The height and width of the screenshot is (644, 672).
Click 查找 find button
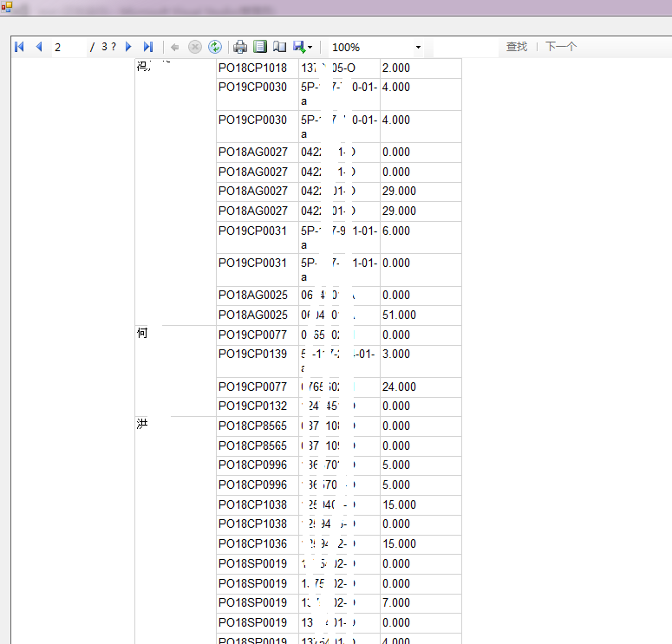tap(517, 47)
